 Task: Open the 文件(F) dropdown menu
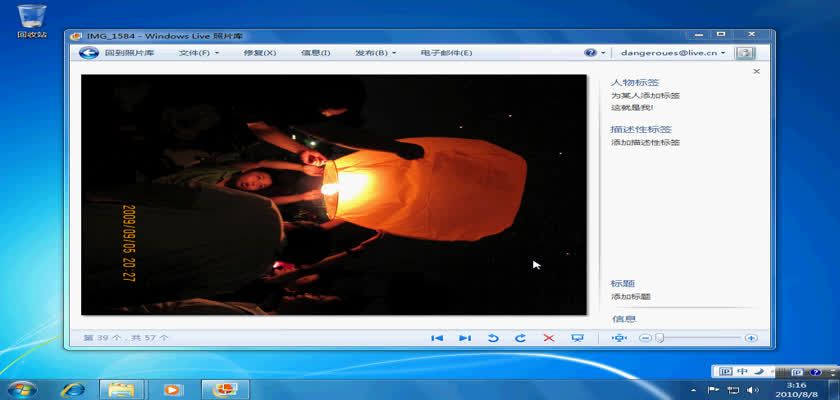(x=198, y=53)
